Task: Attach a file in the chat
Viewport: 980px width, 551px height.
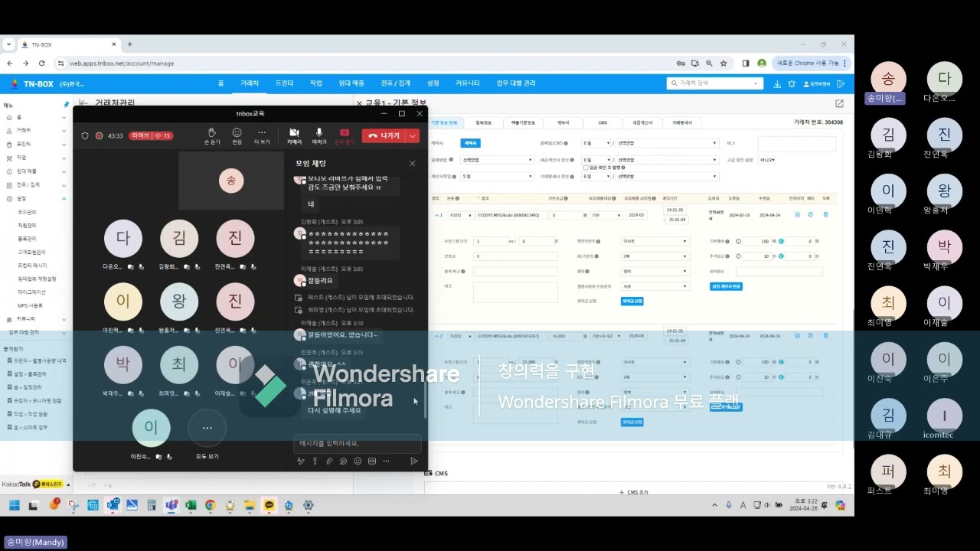Action: [329, 461]
